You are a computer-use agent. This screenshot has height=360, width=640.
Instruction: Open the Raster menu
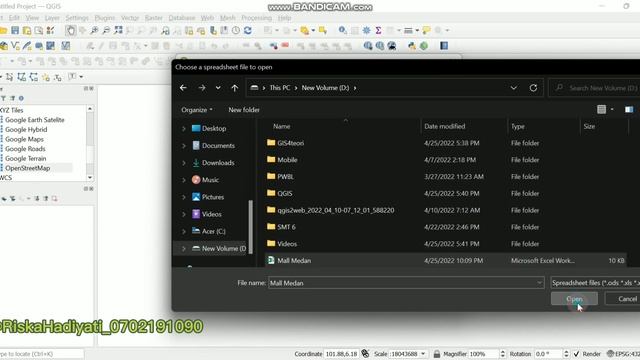pyautogui.click(x=154, y=18)
